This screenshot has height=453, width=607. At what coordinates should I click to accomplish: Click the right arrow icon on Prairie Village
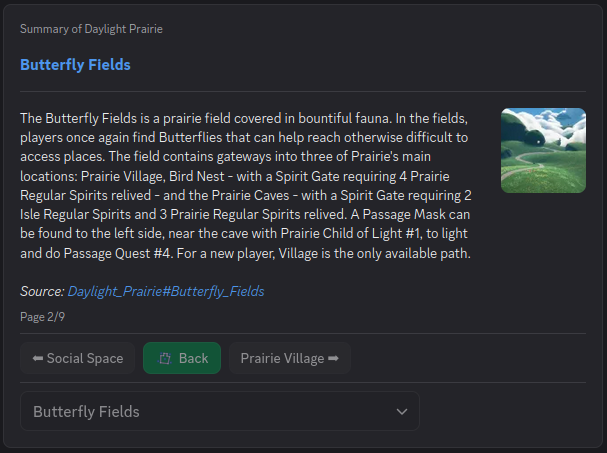(333, 358)
